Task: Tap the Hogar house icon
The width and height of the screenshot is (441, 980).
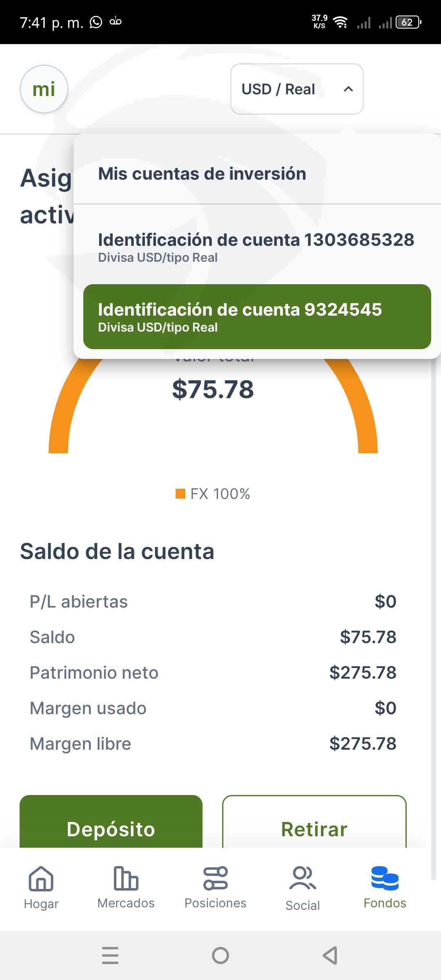Action: click(x=41, y=878)
